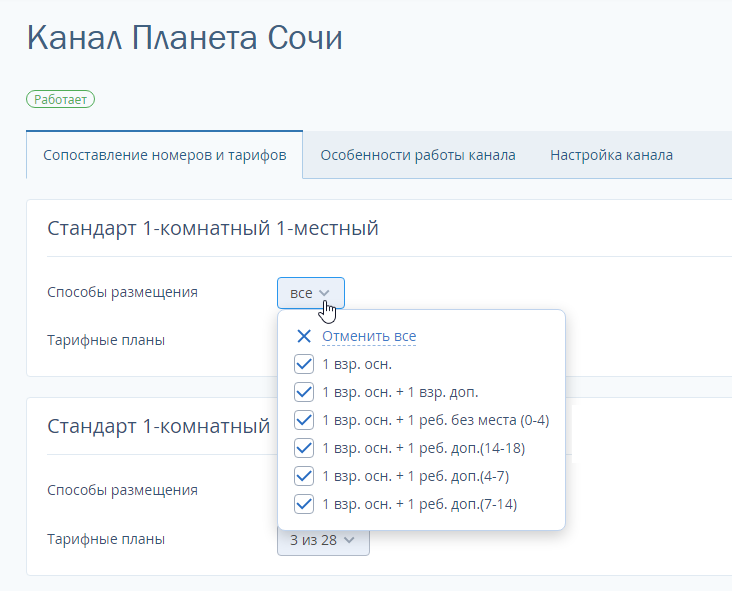Viewport: 732px width, 591px height.
Task: Click the '1 взр. осн. + 1 взр. доп.' text
Action: pos(400,392)
